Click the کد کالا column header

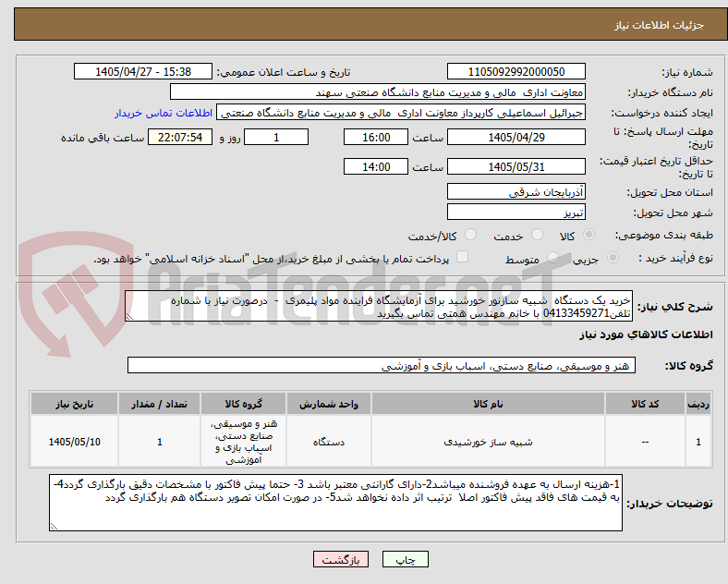tap(645, 404)
